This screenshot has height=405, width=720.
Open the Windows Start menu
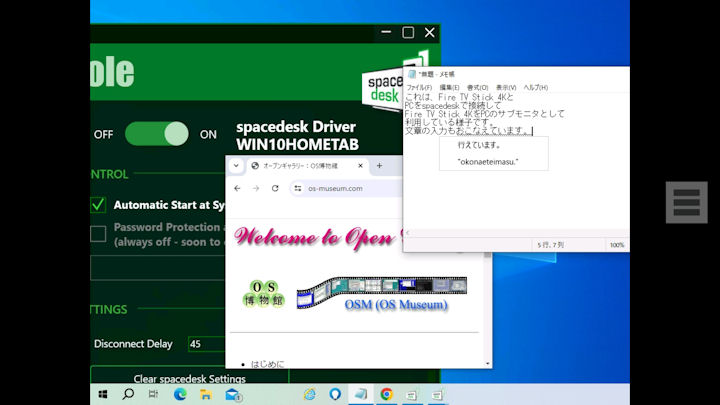point(103,394)
